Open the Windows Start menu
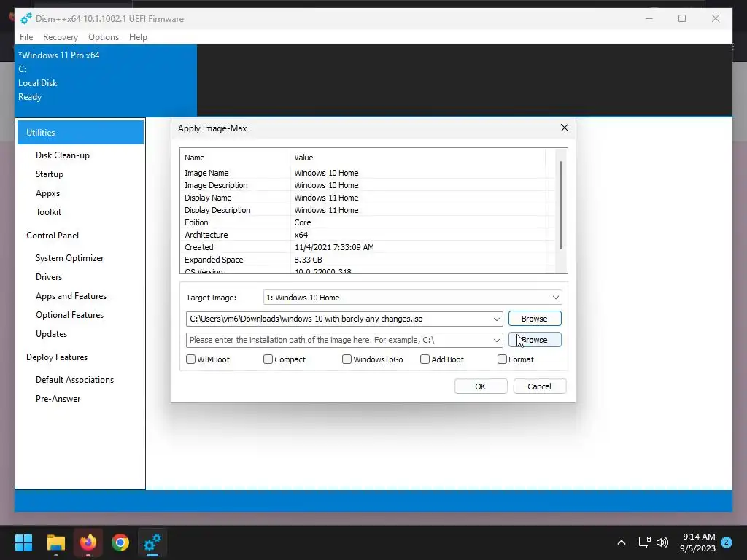The height and width of the screenshot is (560, 747). pos(23,542)
